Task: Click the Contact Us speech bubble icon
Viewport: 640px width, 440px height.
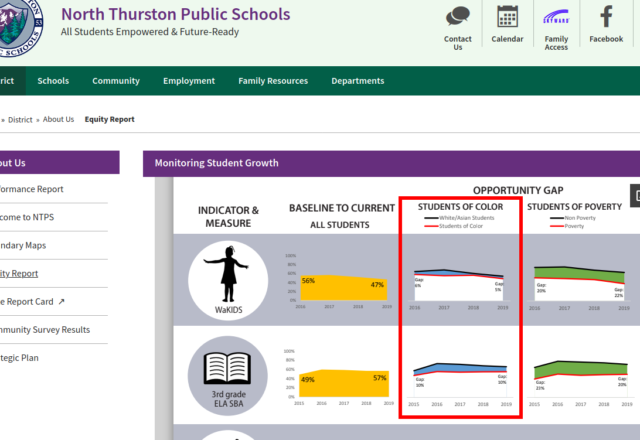Action: [x=458, y=17]
